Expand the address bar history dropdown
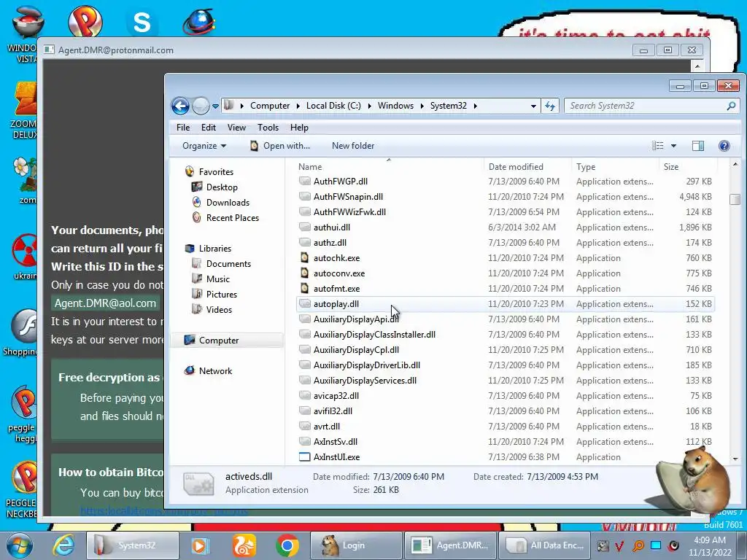Image resolution: width=747 pixels, height=560 pixels. coord(533,106)
